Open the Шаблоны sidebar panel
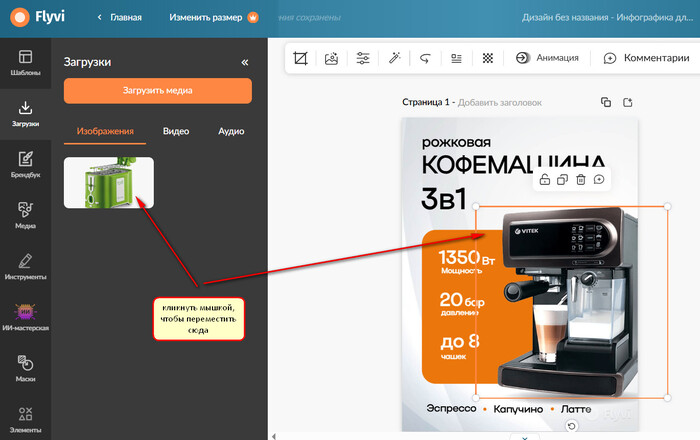The height and width of the screenshot is (440, 700). (26, 63)
